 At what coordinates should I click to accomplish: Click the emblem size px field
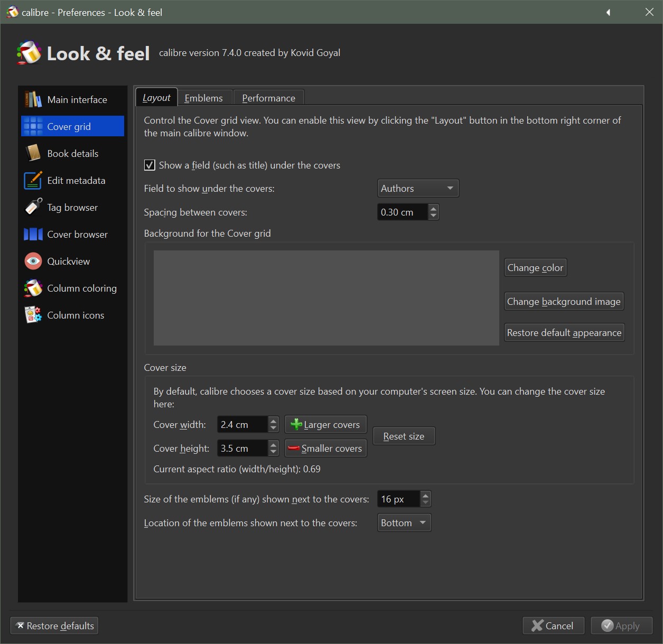398,499
